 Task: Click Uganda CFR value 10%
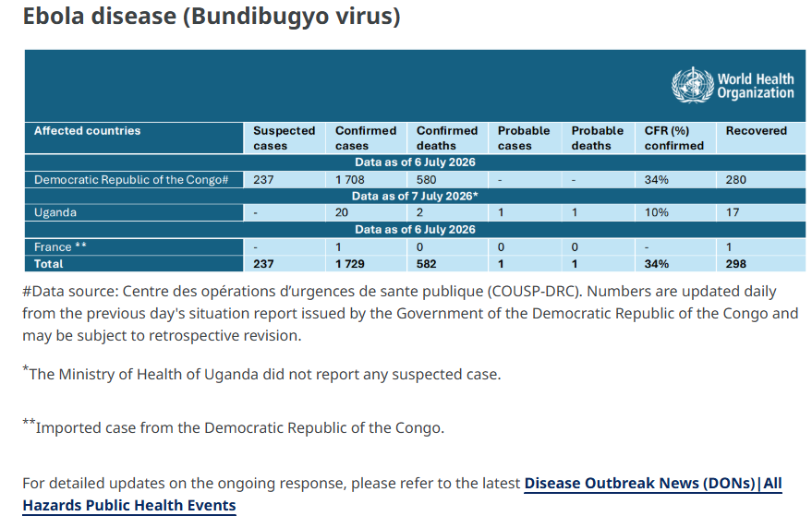pyautogui.click(x=656, y=212)
